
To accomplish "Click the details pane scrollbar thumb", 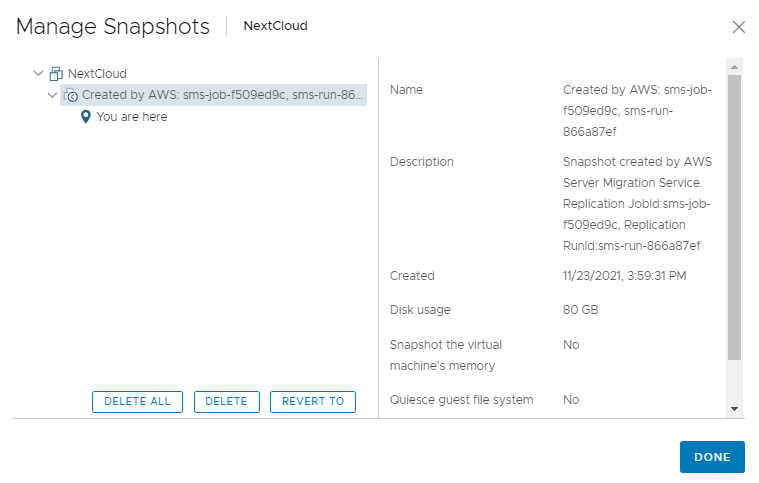I will click(x=734, y=217).
